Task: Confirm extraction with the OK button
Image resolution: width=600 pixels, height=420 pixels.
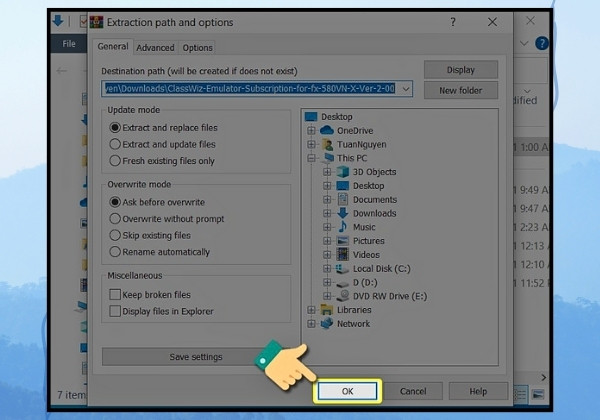Action: [x=347, y=391]
